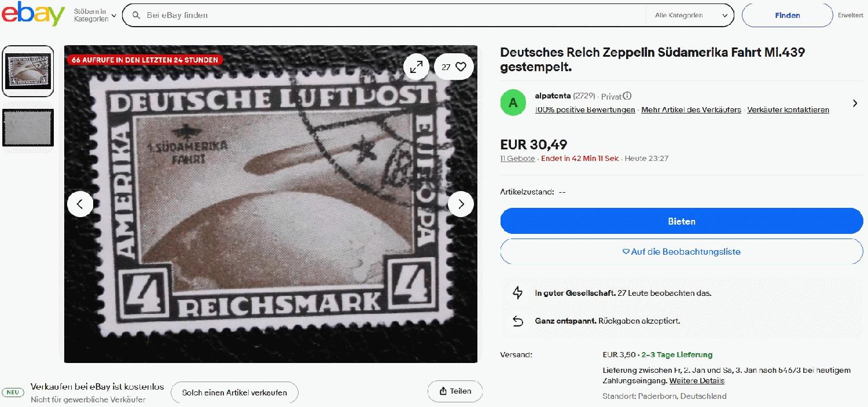Expand seller details with right chevron

tap(855, 103)
